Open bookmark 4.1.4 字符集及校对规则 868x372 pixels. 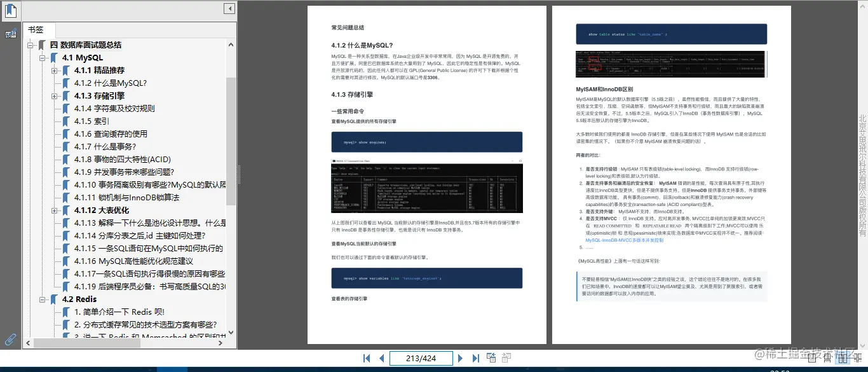tap(114, 109)
